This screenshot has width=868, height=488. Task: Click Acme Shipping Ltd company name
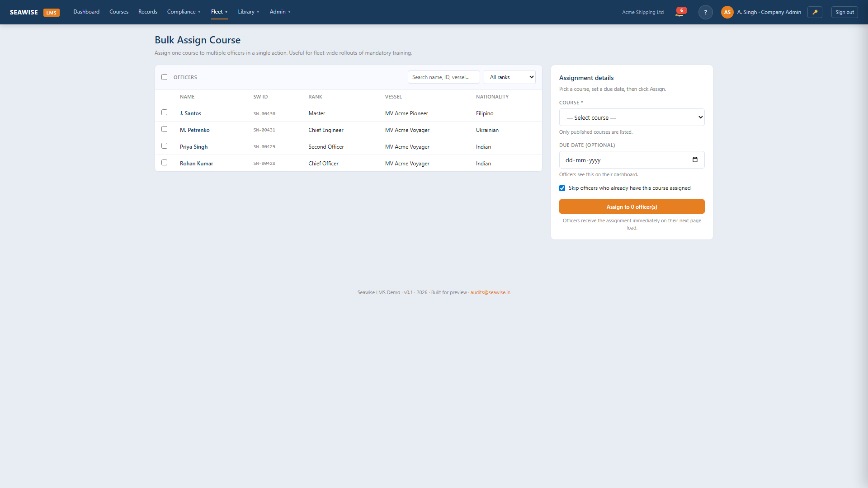(x=643, y=12)
